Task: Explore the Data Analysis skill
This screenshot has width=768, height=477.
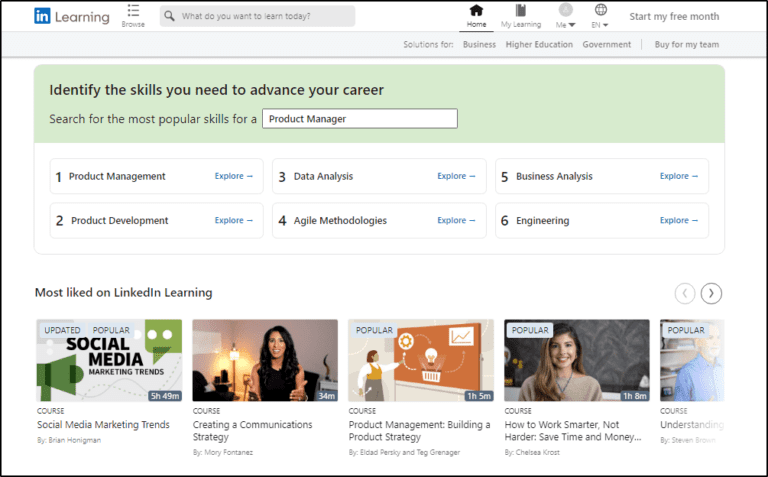Action: click(x=456, y=176)
